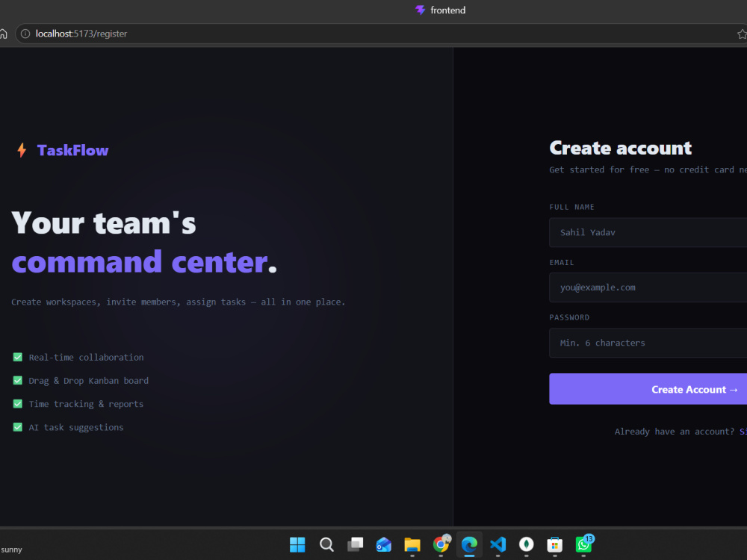Open Task View in taskbar
The image size is (747, 560).
[355, 544]
